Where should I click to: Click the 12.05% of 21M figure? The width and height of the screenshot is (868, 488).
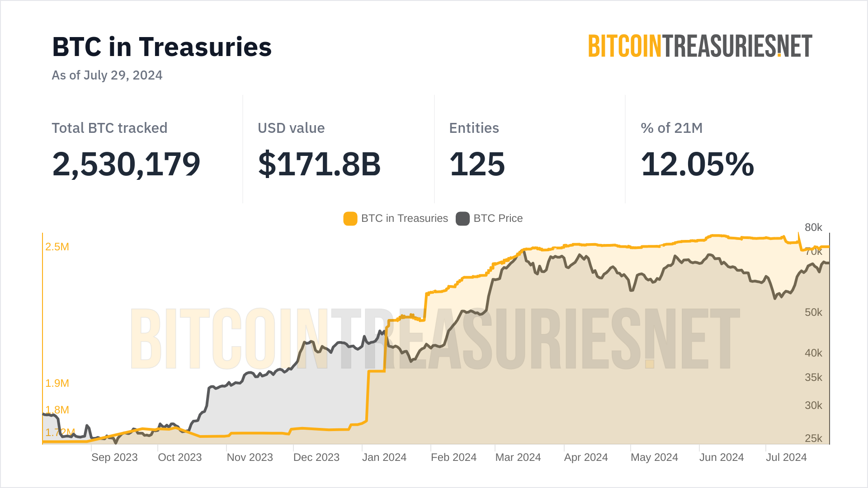pyautogui.click(x=697, y=164)
